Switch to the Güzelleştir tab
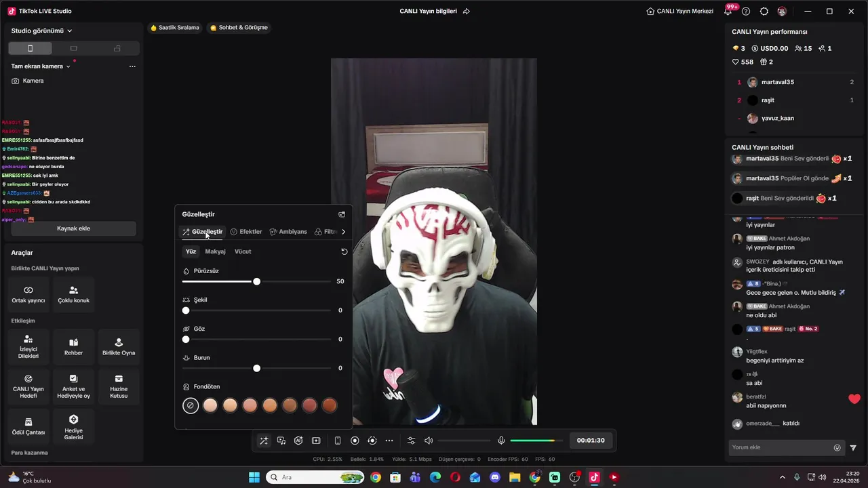The width and height of the screenshot is (868, 488). coord(202,232)
